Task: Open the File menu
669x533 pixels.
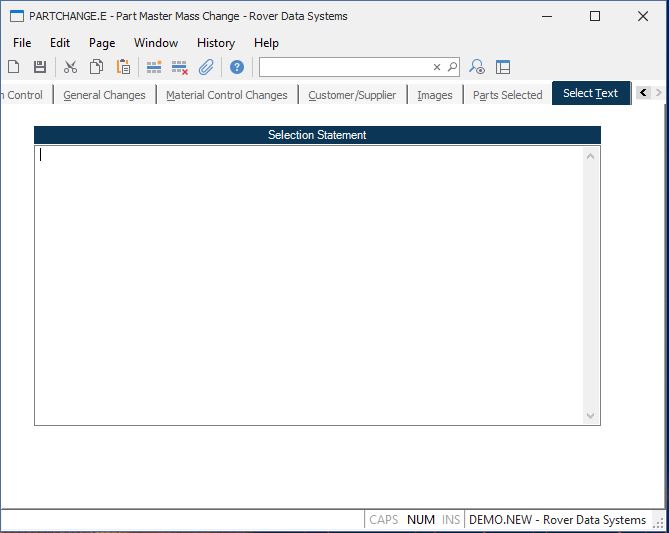Action: click(22, 43)
